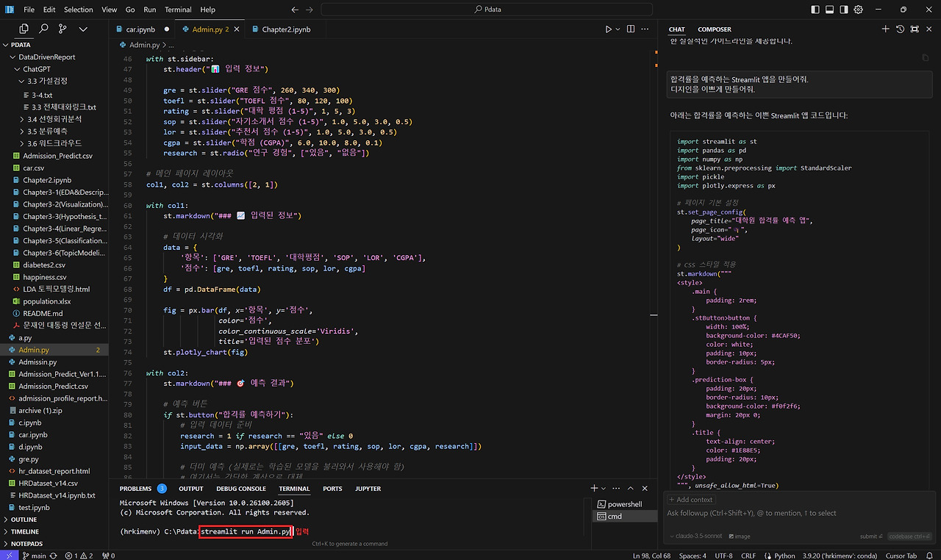The image size is (941, 560).
Task: Select the cmd terminal instance
Action: point(626,517)
